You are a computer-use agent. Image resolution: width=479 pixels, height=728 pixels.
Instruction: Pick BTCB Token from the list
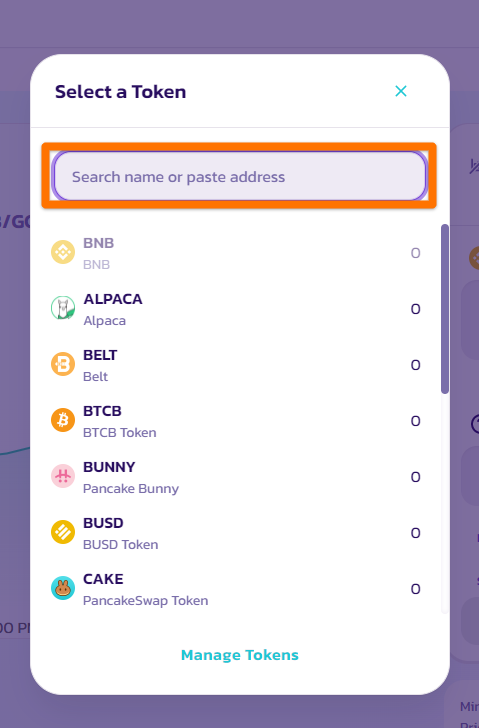tap(236, 421)
